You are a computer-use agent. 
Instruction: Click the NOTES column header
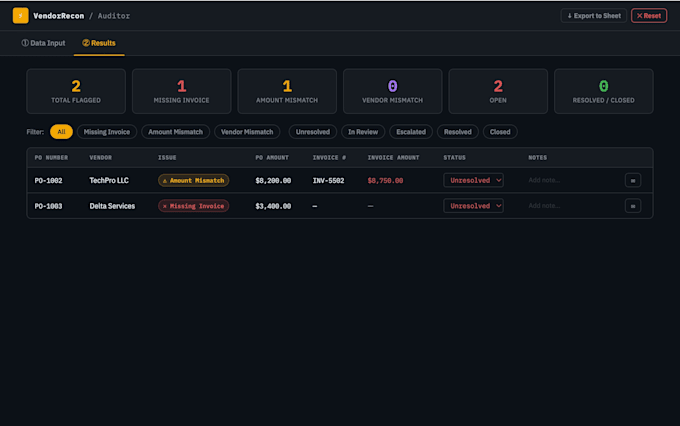coord(538,157)
